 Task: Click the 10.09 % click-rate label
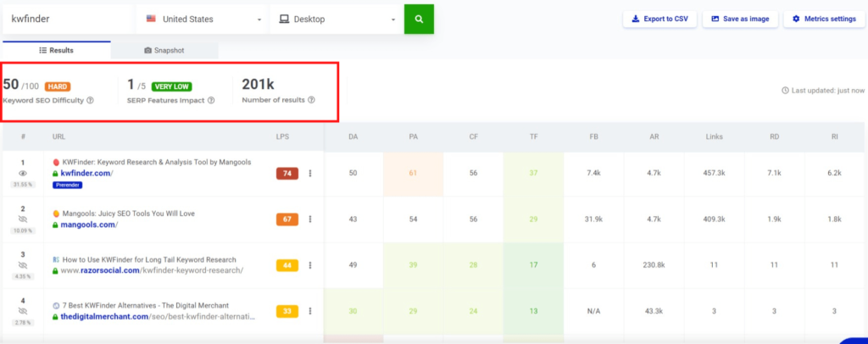[x=23, y=230]
